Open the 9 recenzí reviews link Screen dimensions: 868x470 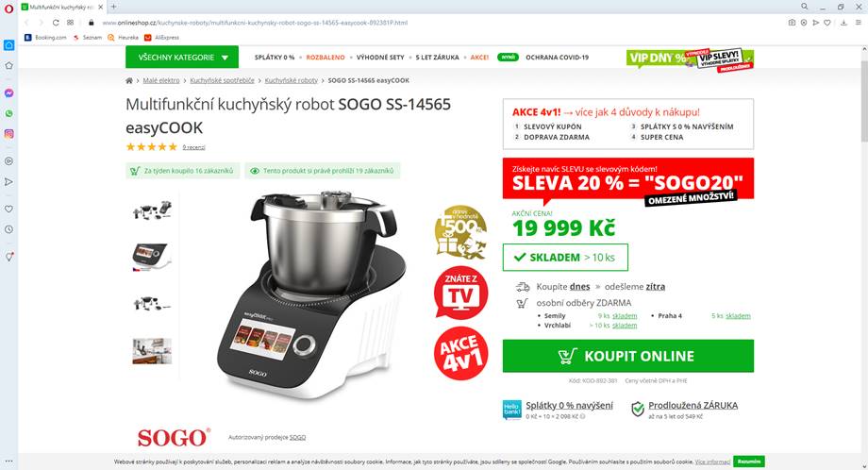tap(193, 147)
